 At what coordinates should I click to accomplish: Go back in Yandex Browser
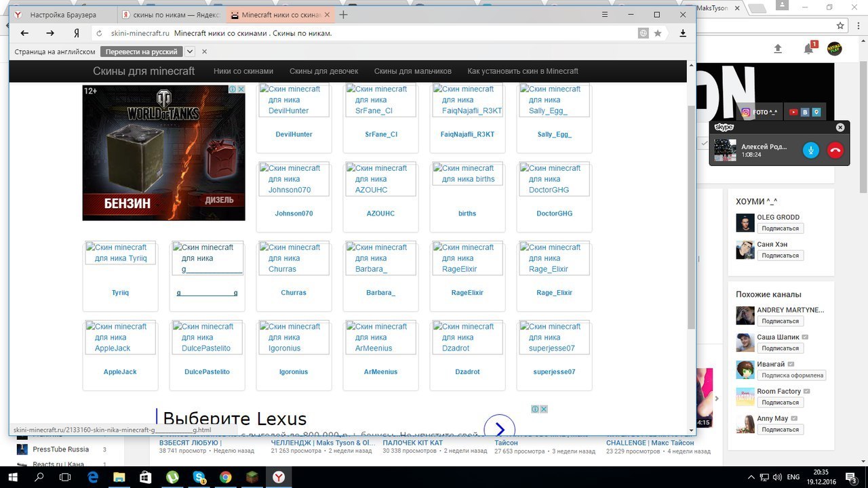coord(24,33)
